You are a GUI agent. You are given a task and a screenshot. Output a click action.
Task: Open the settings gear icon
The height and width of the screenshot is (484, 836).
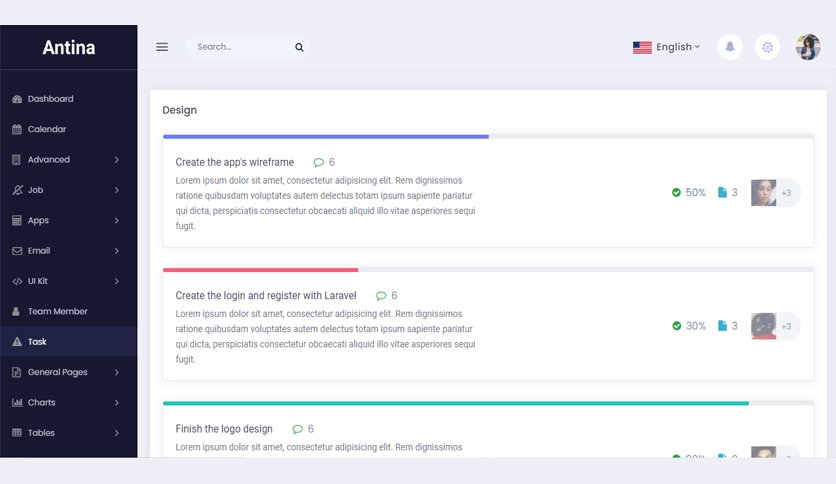(767, 47)
